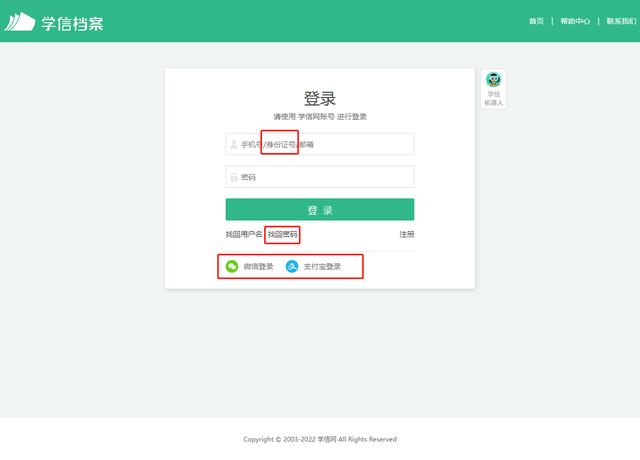Open 联系我们 in the top navigation
Viewport: 640px width, 460px height.
[621, 21]
